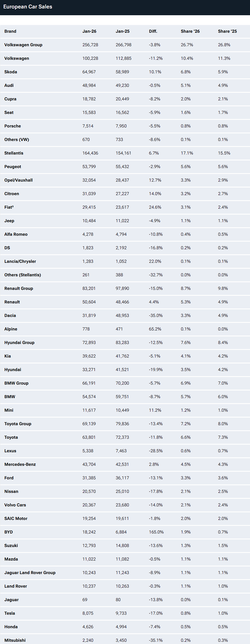Click the Share '25 column header
The height and width of the screenshot is (644, 250).
(x=227, y=31)
